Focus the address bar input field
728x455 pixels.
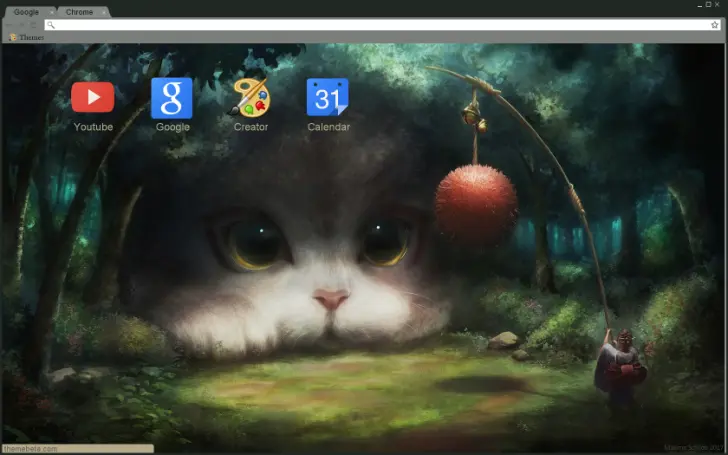370,24
